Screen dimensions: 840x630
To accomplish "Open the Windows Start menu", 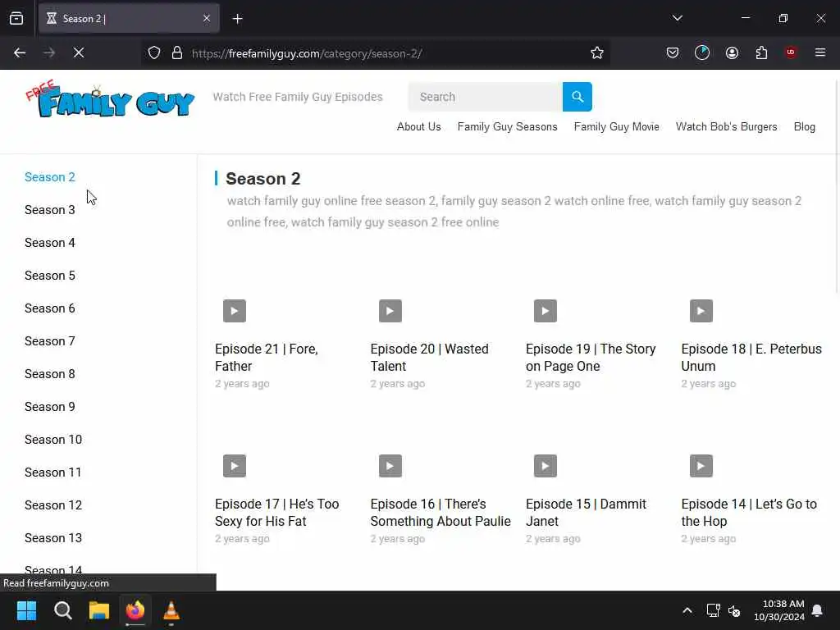I will pos(26,610).
